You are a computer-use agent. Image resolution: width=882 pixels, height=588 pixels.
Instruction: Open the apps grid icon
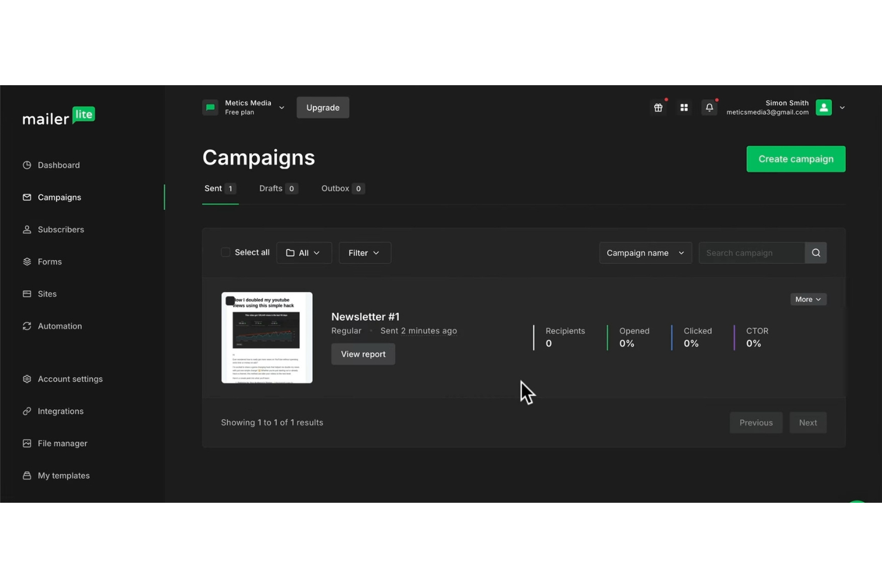click(x=684, y=108)
